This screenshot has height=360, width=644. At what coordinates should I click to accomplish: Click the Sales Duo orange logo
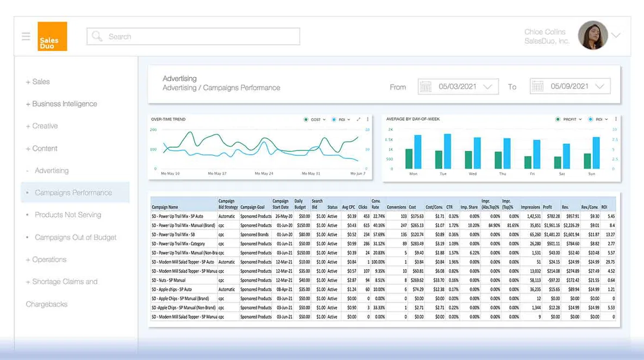(x=52, y=36)
